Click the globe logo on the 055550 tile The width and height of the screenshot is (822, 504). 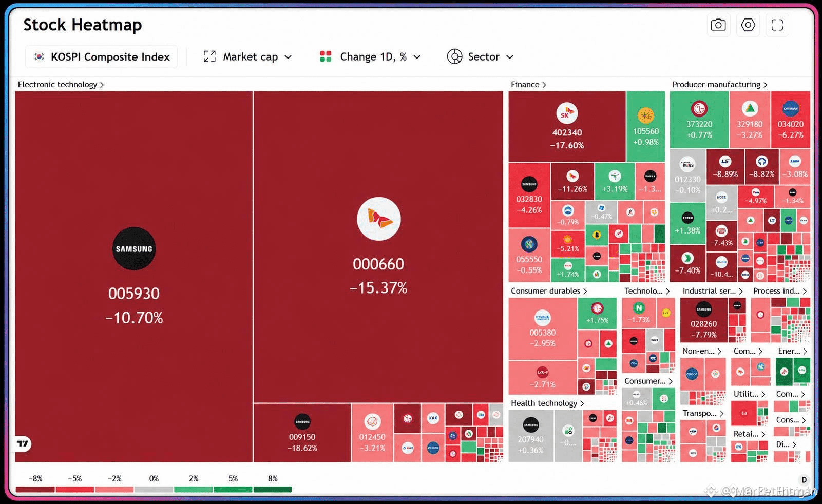529,244
